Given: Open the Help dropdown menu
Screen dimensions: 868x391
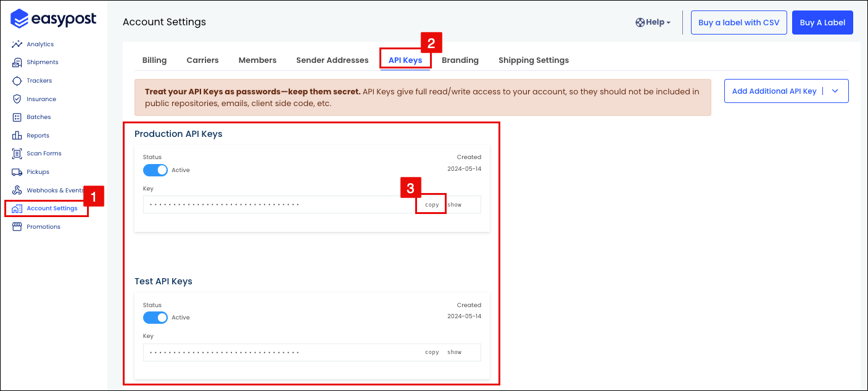Looking at the screenshot, I should click(653, 22).
